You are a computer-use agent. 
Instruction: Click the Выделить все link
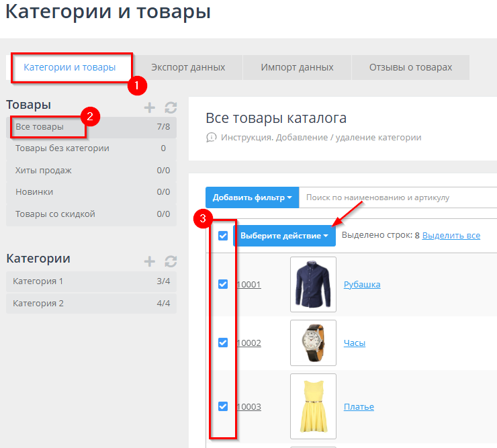(451, 235)
